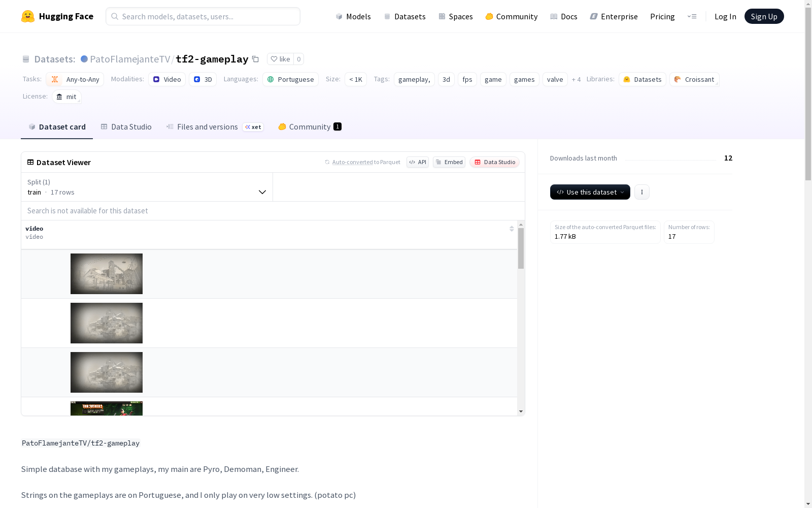Open the third video thumbnail

[107, 372]
